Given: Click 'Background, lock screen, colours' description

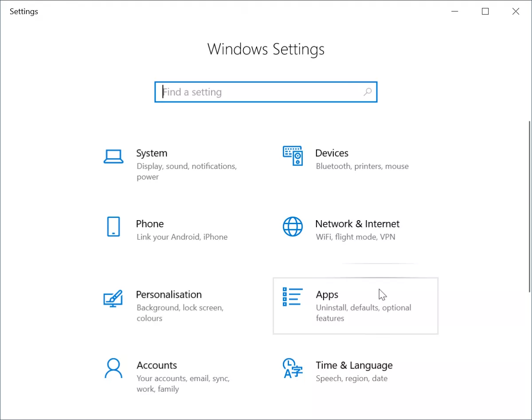Looking at the screenshot, I should coord(180,313).
